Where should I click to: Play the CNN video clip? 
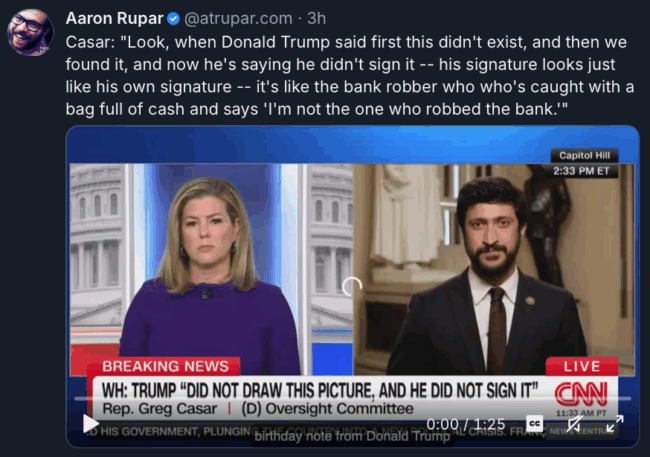pos(91,424)
